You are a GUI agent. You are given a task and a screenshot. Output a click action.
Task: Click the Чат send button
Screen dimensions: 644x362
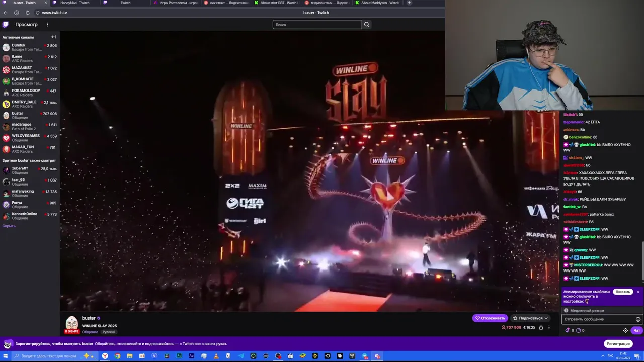pyautogui.click(x=636, y=330)
